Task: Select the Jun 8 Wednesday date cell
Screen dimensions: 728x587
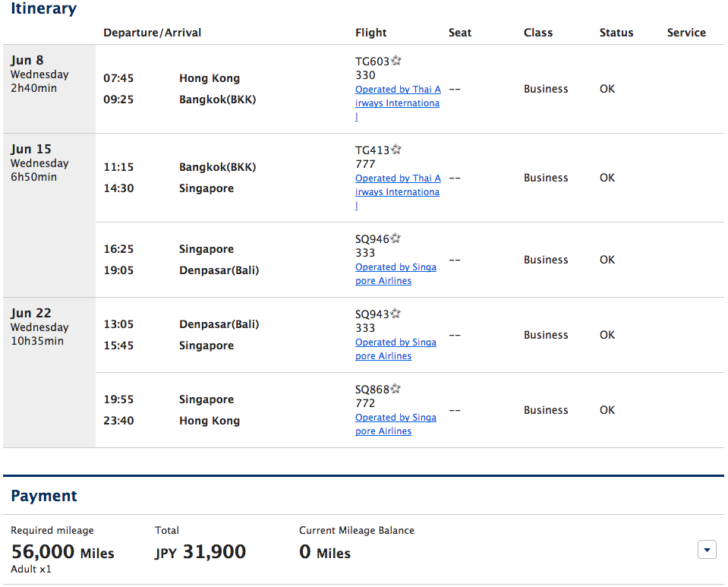Action: tap(49, 89)
